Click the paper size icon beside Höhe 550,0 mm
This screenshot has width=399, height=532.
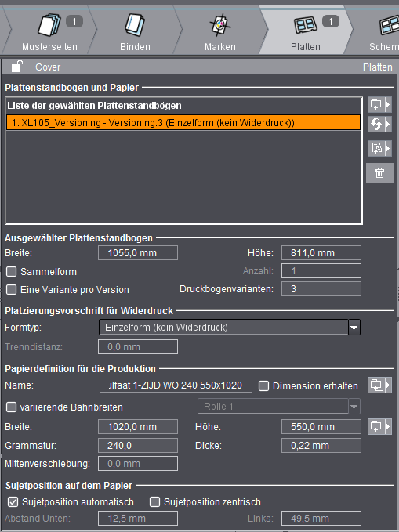coord(379,426)
